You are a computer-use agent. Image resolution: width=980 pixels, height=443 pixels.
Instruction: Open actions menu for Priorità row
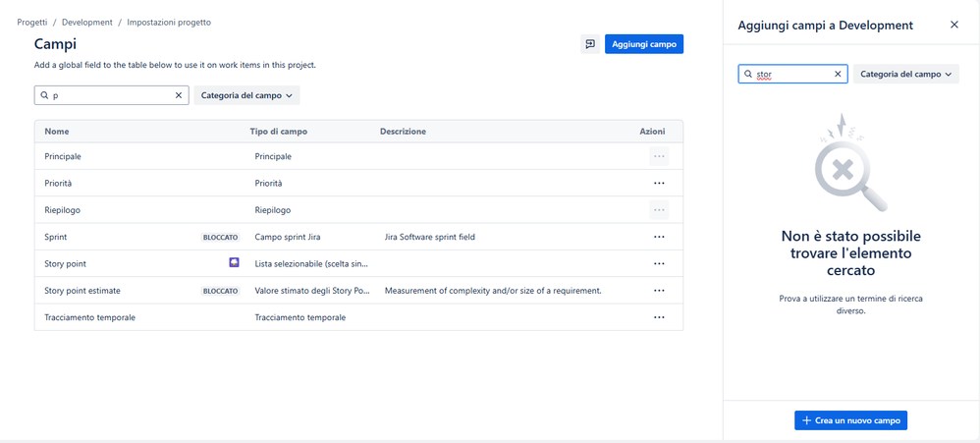pyautogui.click(x=659, y=183)
